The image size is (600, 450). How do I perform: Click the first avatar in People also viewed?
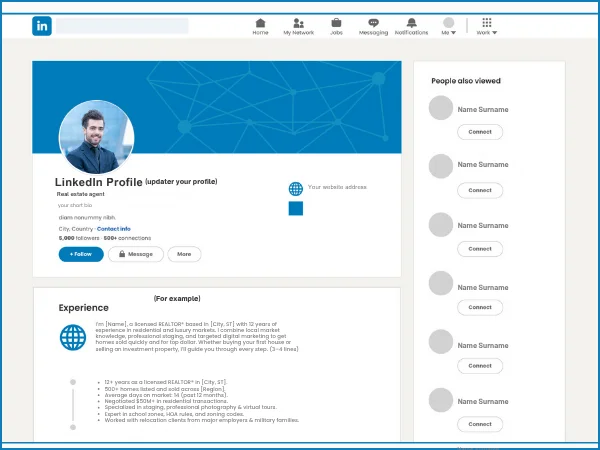coord(441,108)
